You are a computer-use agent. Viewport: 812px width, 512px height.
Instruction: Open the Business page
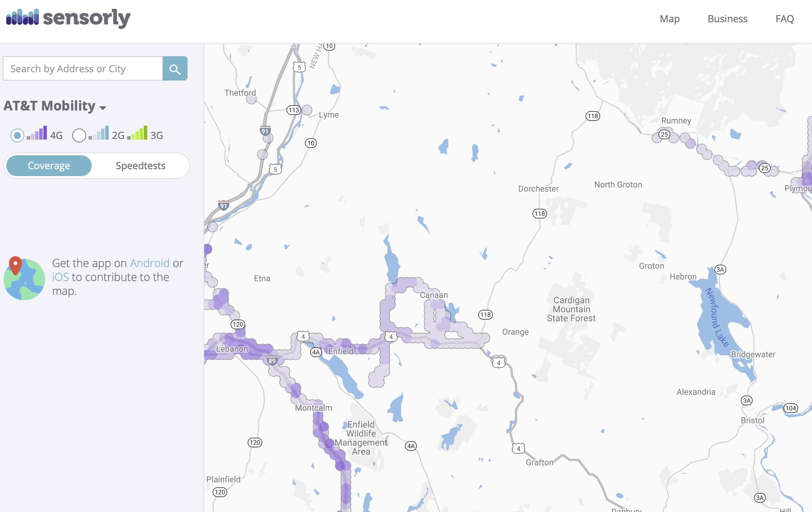tap(727, 19)
